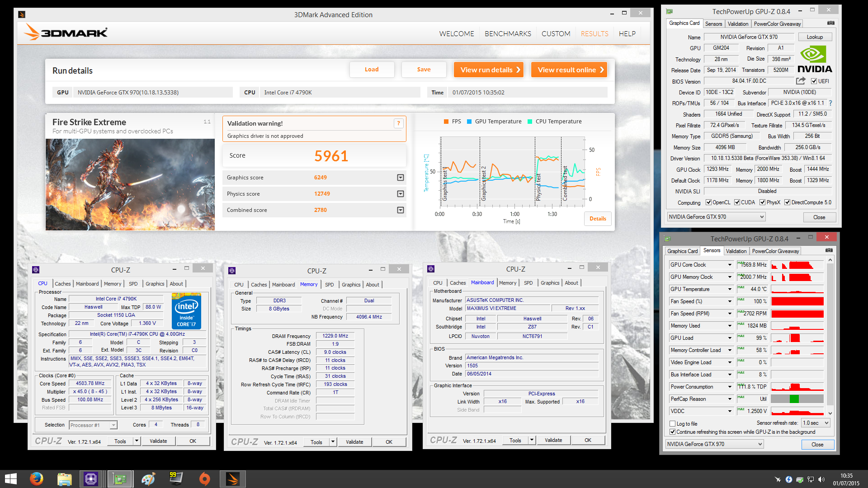Toggle the UEFI checkbox in GPU-Z

[814, 81]
